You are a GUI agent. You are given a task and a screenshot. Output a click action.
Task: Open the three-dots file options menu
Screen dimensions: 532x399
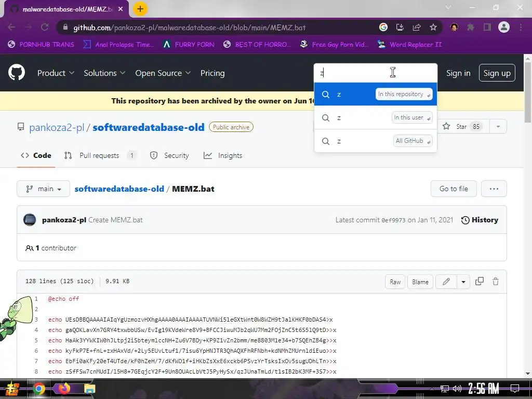click(x=494, y=189)
